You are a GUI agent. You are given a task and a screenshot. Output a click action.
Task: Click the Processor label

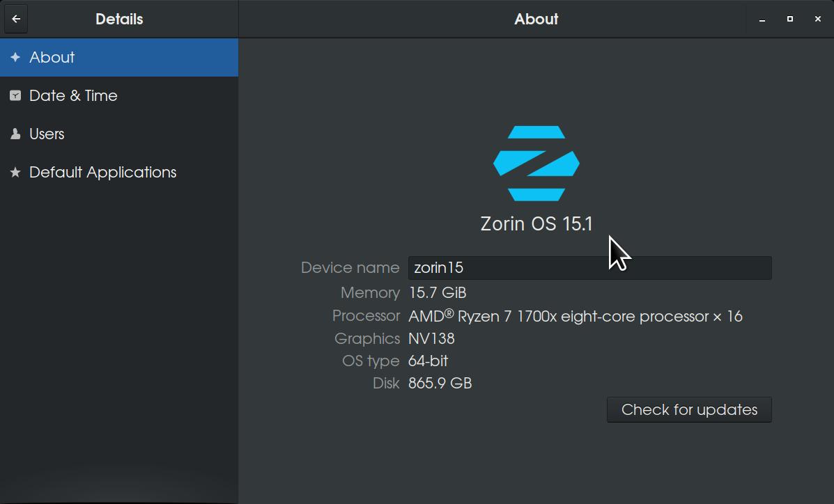[366, 316]
